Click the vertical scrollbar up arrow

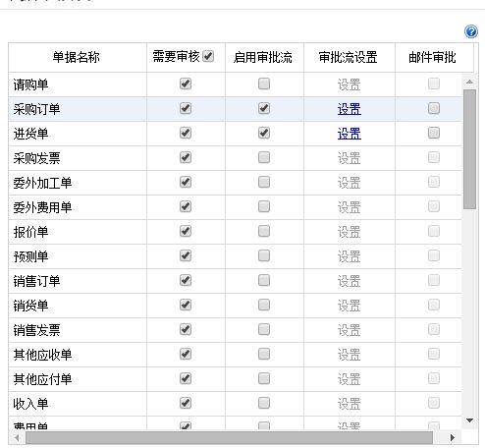point(469,82)
